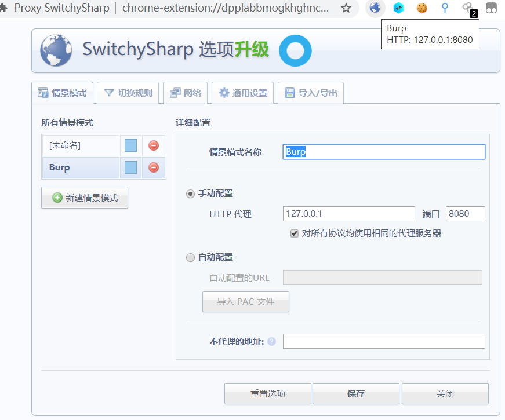Click the 端口 port field showing 8080
Viewport: 505px width, 420px height.
[466, 214]
